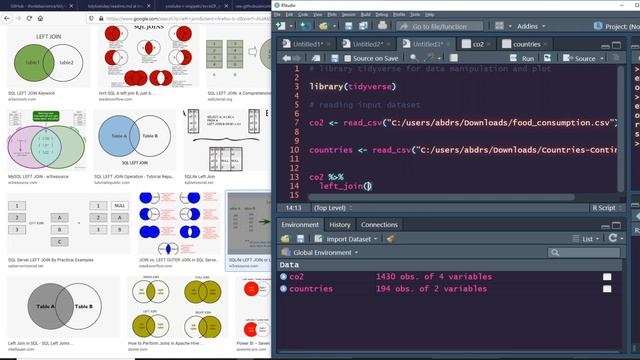This screenshot has height=360, width=640.
Task: Click the browser back arrow
Action: click(x=7, y=18)
